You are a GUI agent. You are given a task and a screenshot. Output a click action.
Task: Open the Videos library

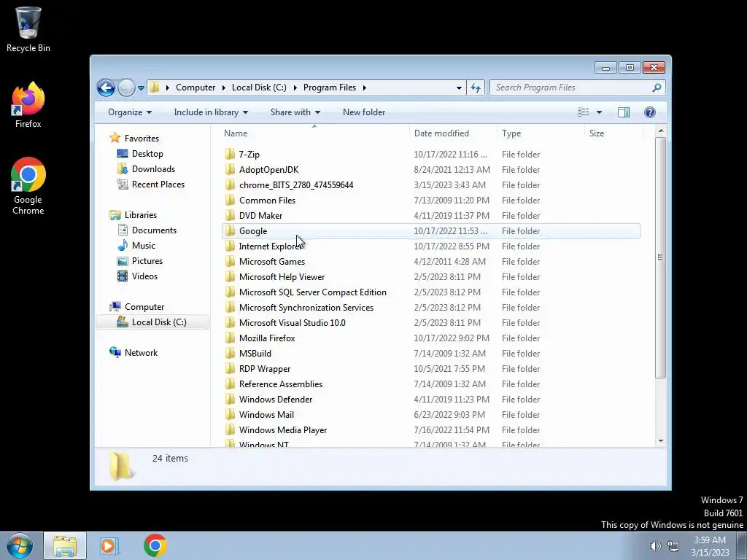[144, 276]
